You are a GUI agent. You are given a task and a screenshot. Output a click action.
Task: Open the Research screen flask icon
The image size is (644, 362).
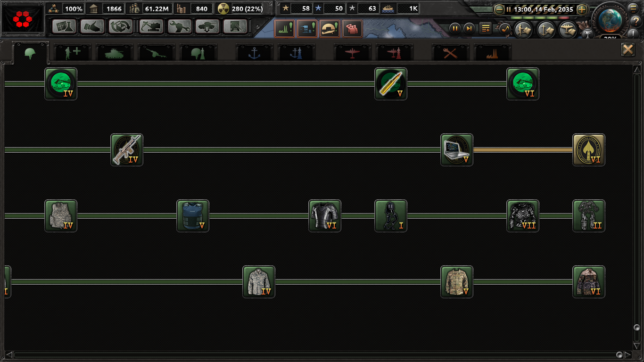click(x=64, y=26)
